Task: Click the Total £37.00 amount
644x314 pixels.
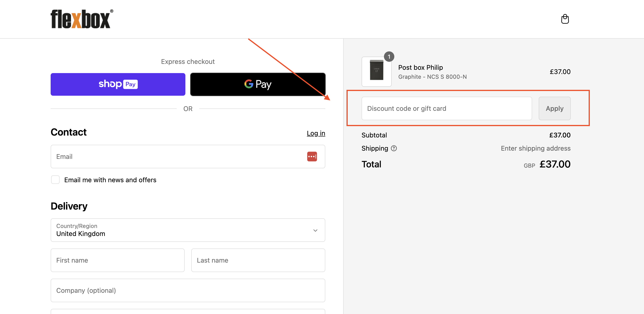Action: click(x=555, y=164)
